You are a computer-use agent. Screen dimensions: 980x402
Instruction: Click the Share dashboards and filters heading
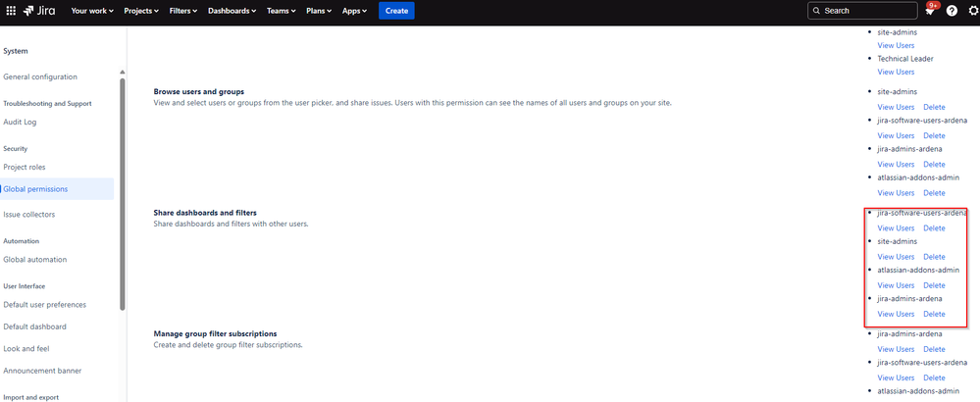click(205, 213)
